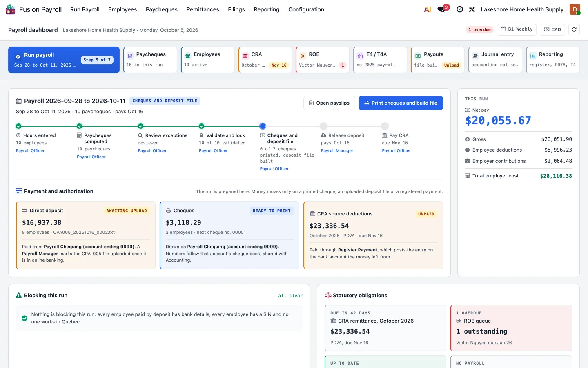This screenshot has width=588, height=368.
Task: Open the CAD currency selector
Action: [x=552, y=29]
